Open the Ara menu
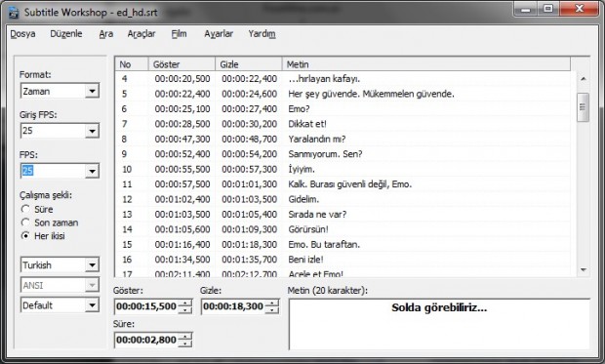 [x=105, y=34]
